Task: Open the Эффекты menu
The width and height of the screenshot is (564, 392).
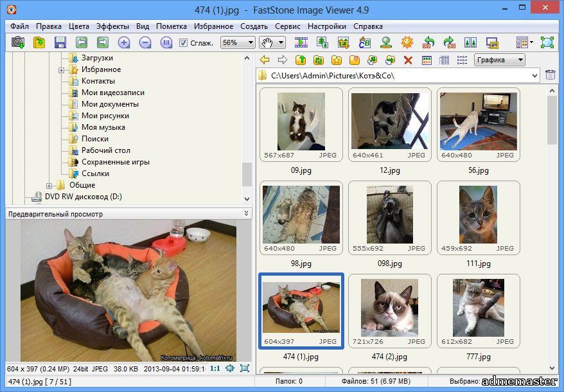Action: 112,26
